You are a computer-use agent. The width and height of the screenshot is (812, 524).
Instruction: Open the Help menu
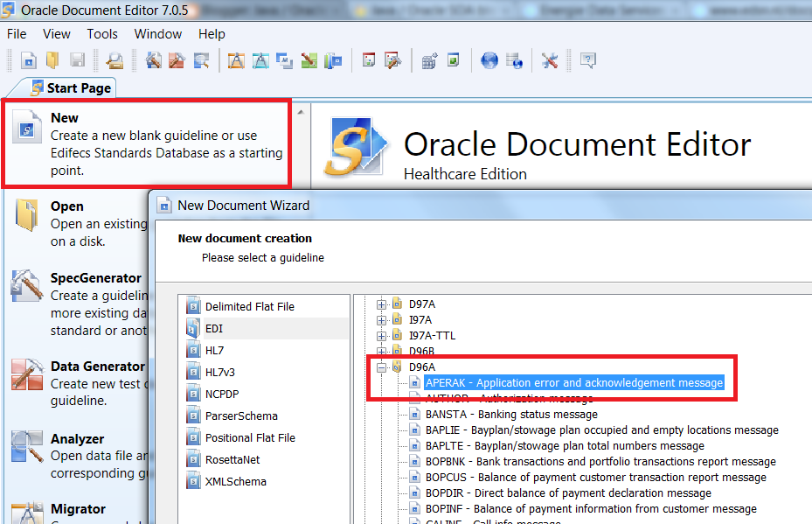pos(212,34)
